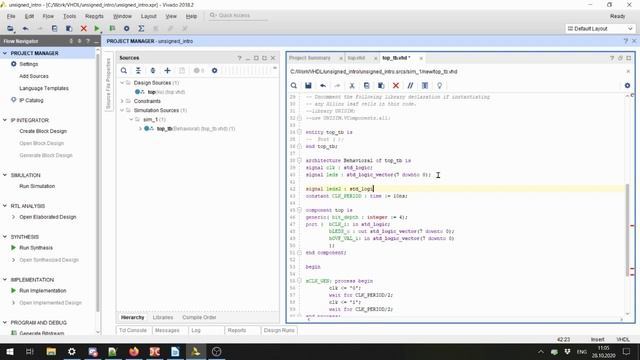The width and height of the screenshot is (640, 360).
Task: Search sources with magnifier icon
Action: [124, 71]
